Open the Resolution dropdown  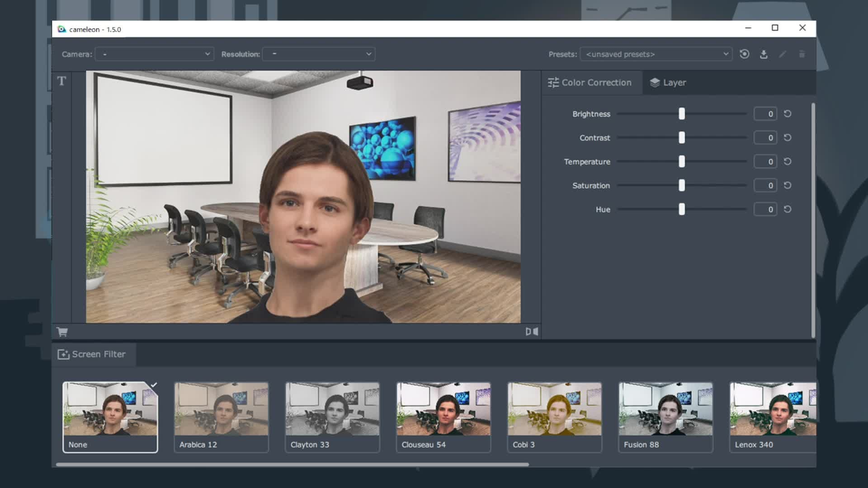tap(319, 54)
